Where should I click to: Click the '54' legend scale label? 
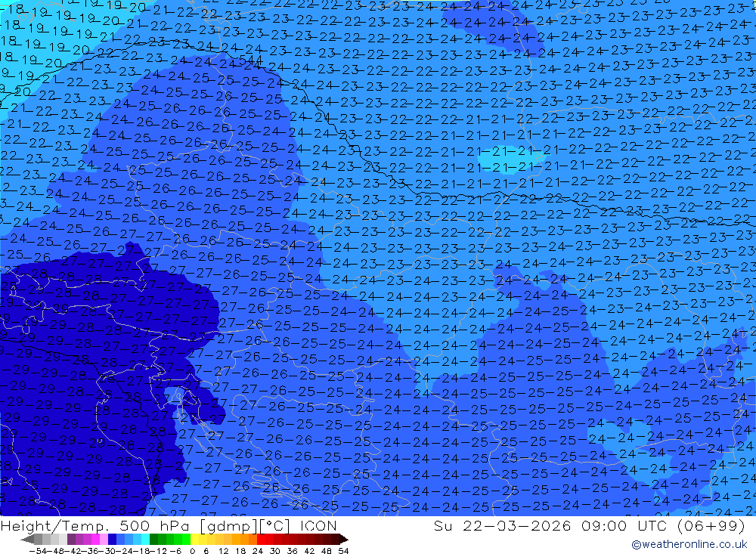[343, 551]
